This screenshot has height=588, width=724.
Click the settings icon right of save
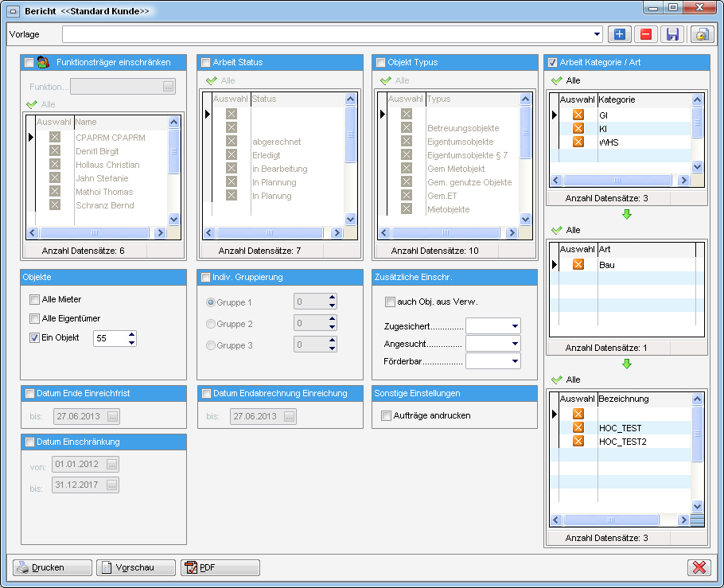tap(702, 34)
